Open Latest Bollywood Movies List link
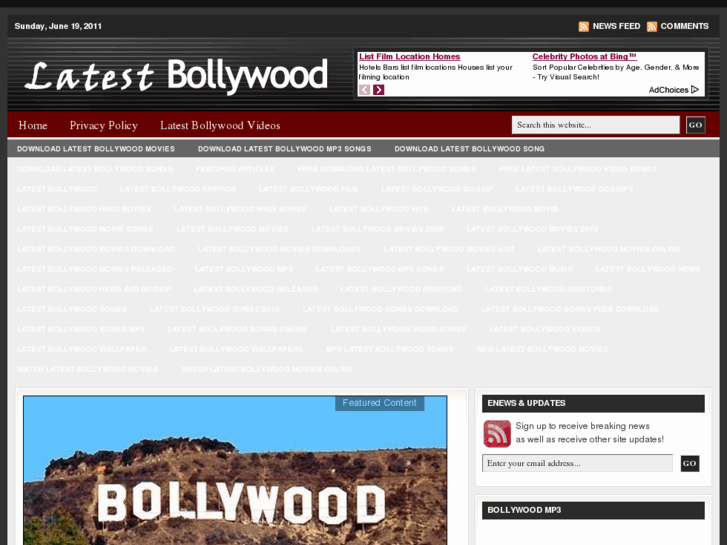Image resolution: width=727 pixels, height=545 pixels. [449, 249]
